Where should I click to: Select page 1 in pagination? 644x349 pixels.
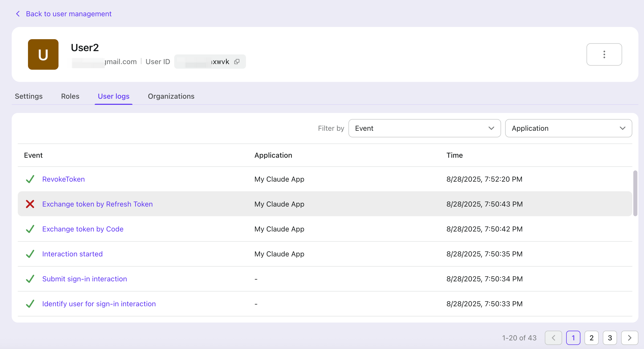(x=573, y=338)
